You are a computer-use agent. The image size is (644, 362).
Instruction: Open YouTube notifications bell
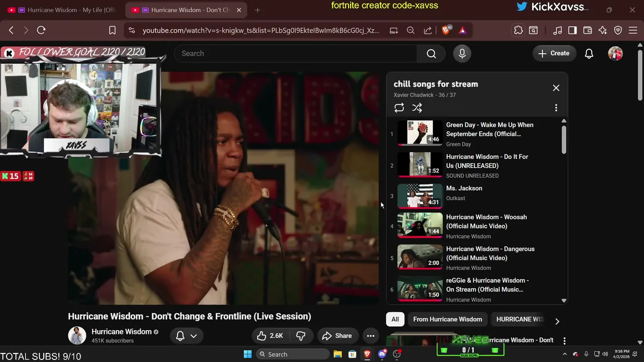[589, 53]
